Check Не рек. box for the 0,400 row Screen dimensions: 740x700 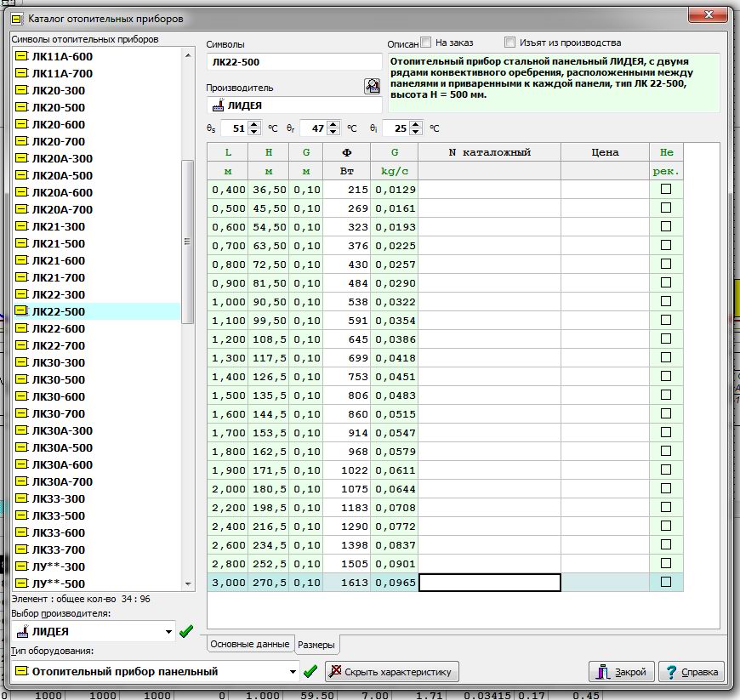[666, 189]
